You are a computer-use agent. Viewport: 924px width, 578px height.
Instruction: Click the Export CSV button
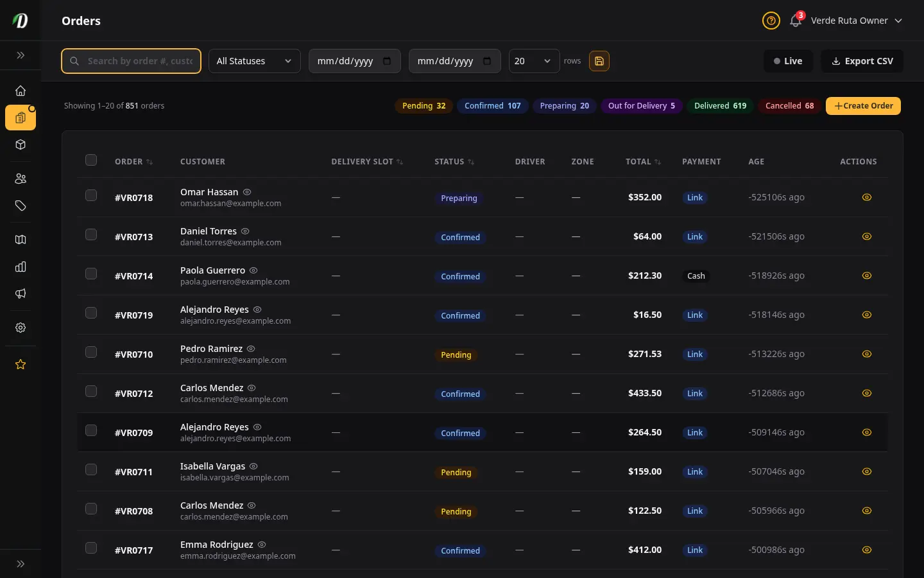[862, 61]
